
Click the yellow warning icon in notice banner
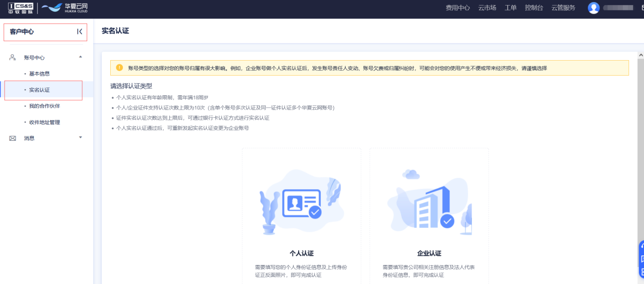click(x=119, y=68)
